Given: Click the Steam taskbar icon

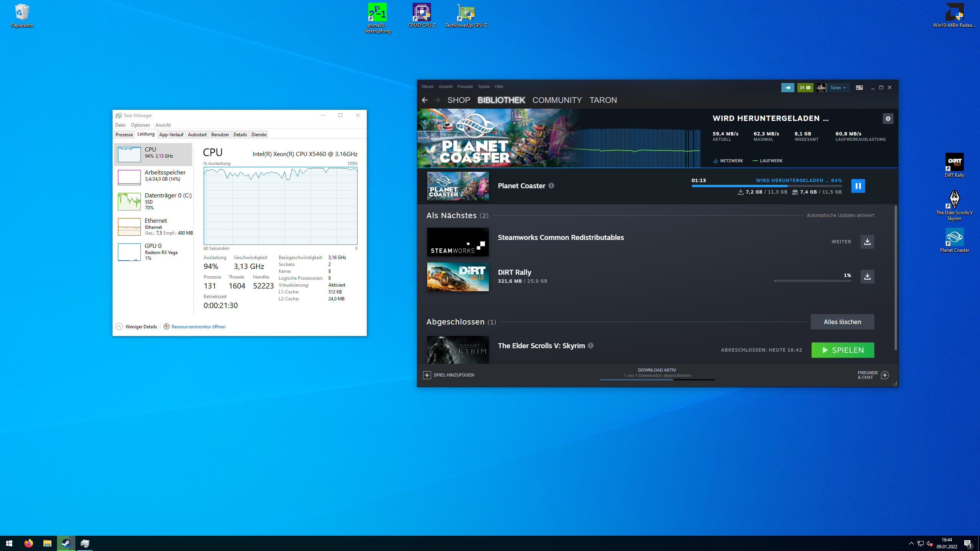Looking at the screenshot, I should (x=66, y=543).
